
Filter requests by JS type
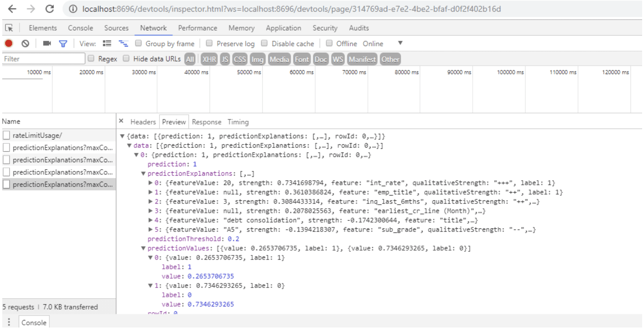[x=225, y=59]
